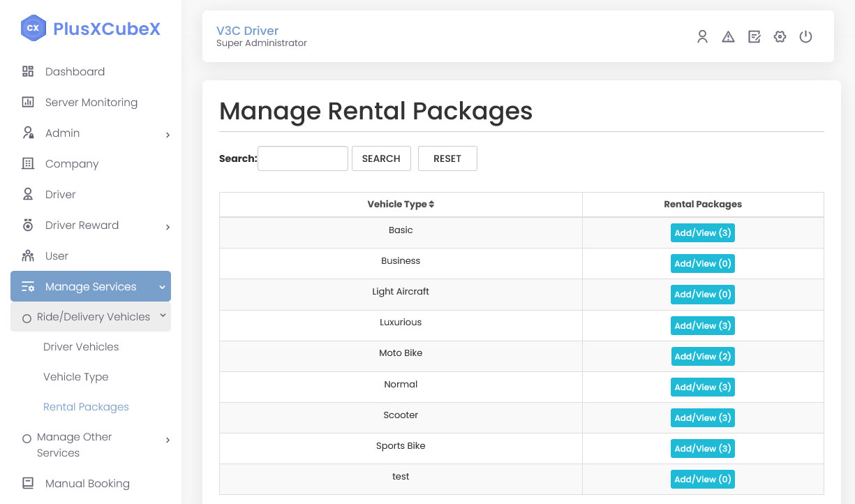Click the circle icon beside Manage Other Services

click(27, 439)
